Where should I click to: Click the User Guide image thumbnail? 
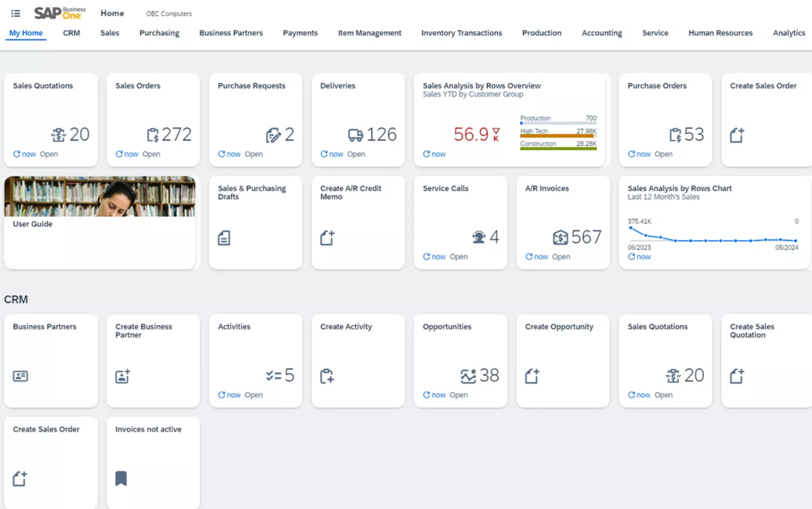pos(100,197)
